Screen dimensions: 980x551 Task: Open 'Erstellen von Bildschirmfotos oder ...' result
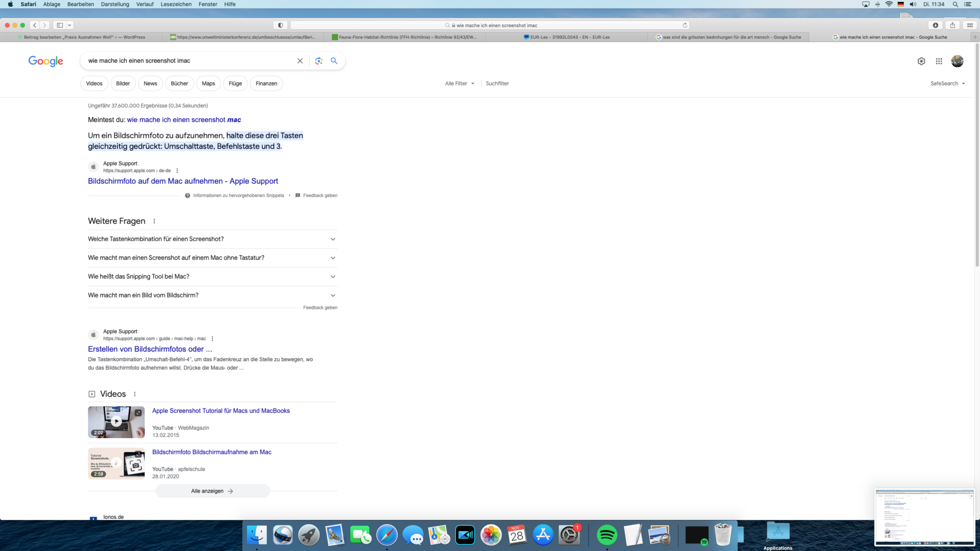click(x=150, y=349)
